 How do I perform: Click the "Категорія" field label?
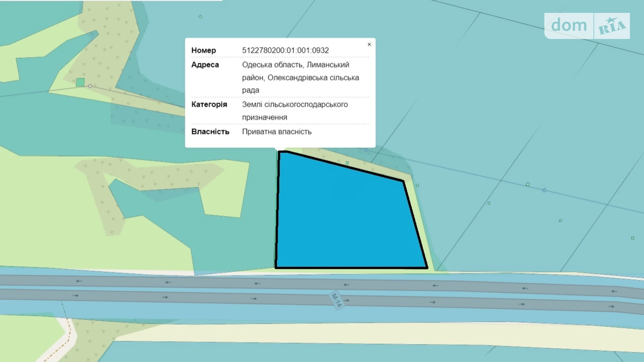(209, 105)
